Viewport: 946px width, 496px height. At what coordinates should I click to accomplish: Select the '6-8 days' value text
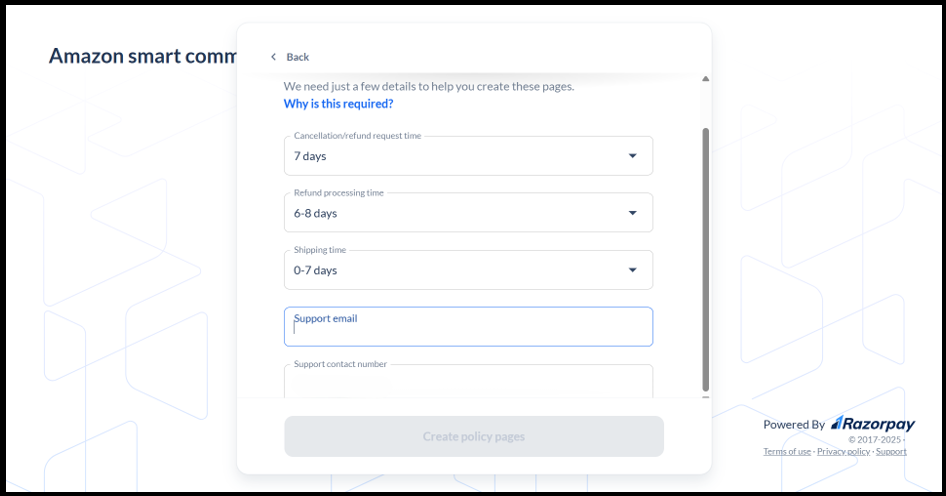315,214
